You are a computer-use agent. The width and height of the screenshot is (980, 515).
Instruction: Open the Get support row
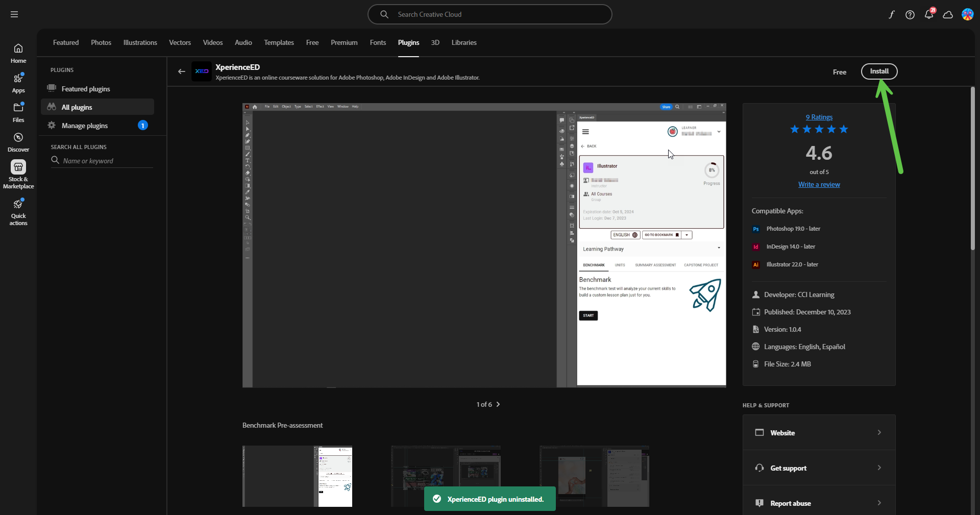coord(819,468)
